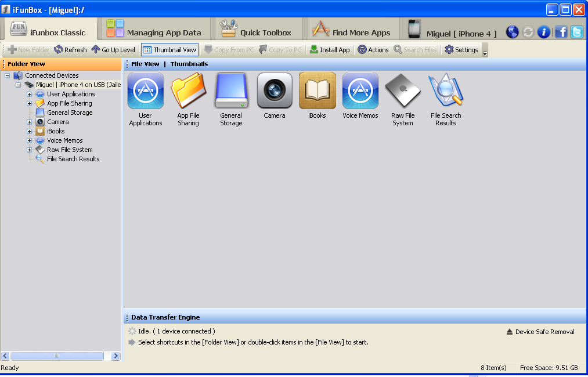The image size is (588, 377).
Task: Select iBooks in the folder tree
Action: 56,132
